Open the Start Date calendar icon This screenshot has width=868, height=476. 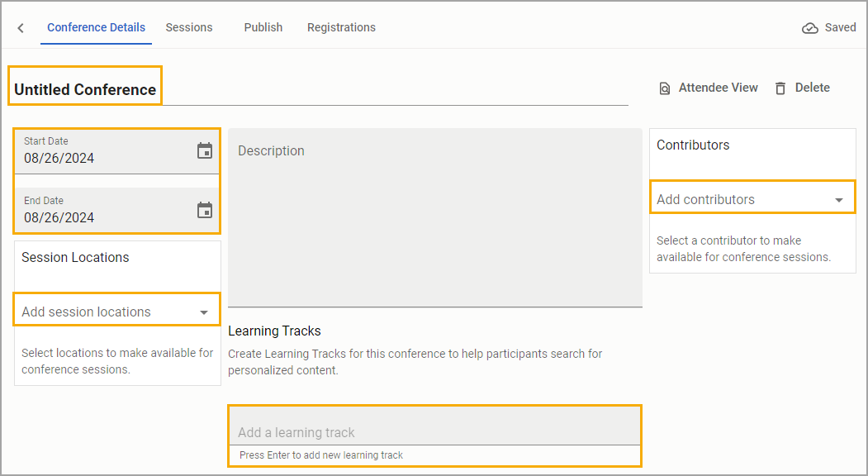[205, 150]
